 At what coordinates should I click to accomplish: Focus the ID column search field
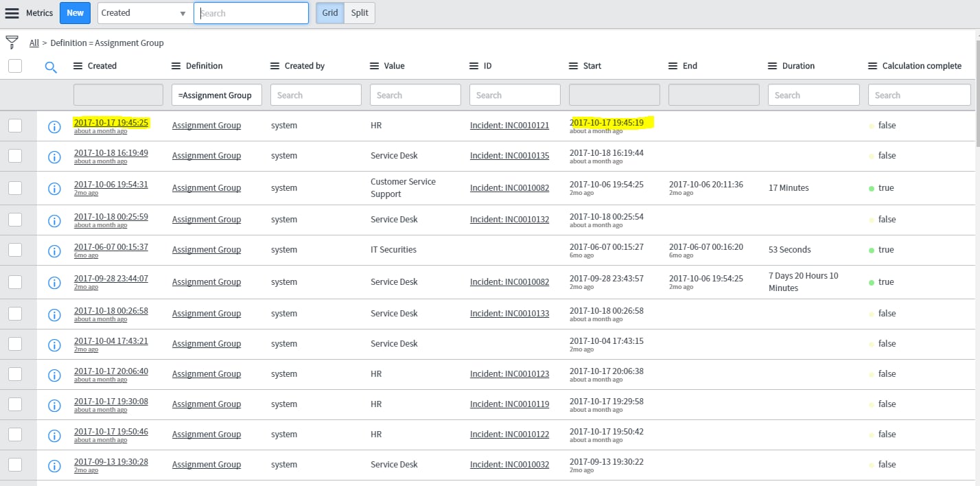[515, 95]
